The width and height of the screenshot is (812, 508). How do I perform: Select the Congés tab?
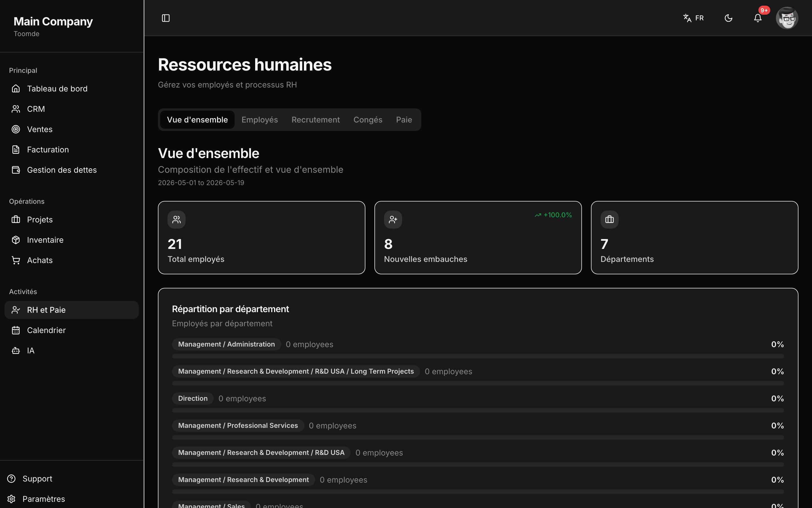368,120
